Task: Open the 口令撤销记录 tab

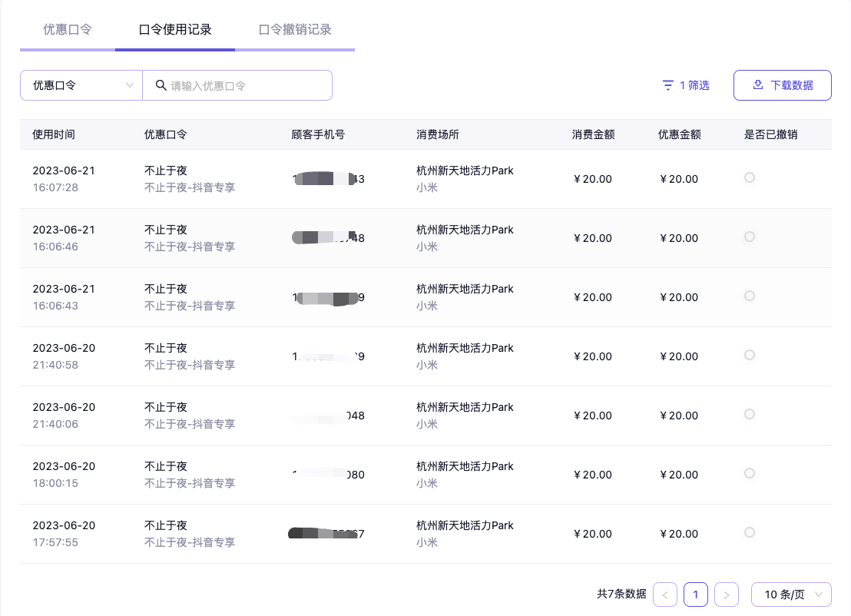Action: (x=295, y=30)
